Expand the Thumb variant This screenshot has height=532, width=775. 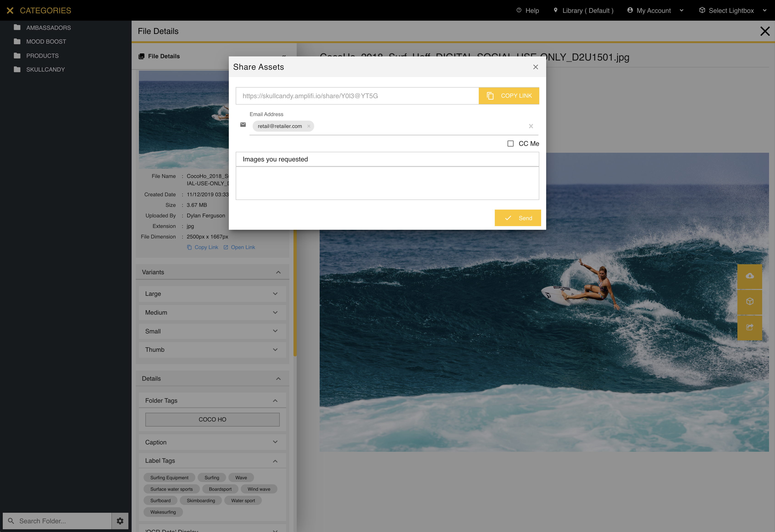coord(275,350)
